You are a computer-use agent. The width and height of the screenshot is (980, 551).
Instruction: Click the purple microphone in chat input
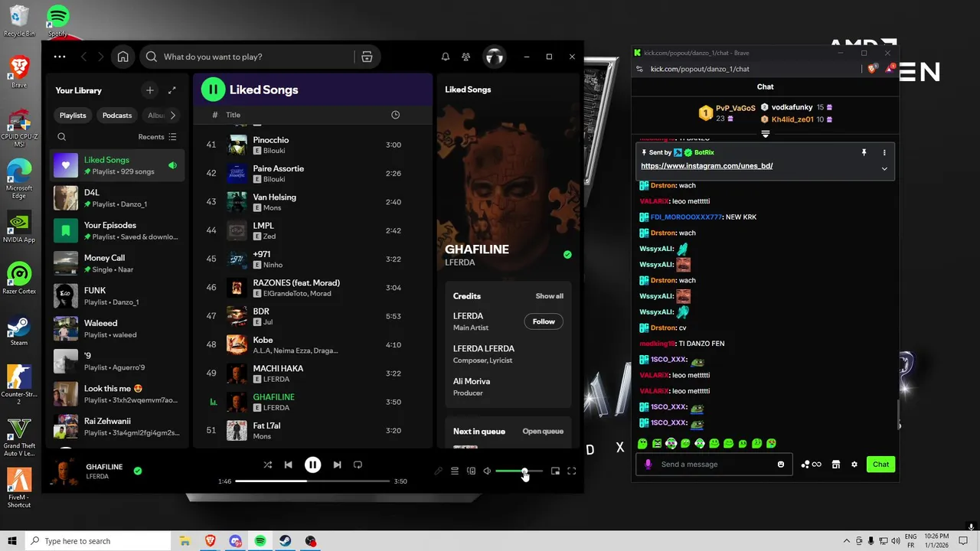tap(648, 465)
